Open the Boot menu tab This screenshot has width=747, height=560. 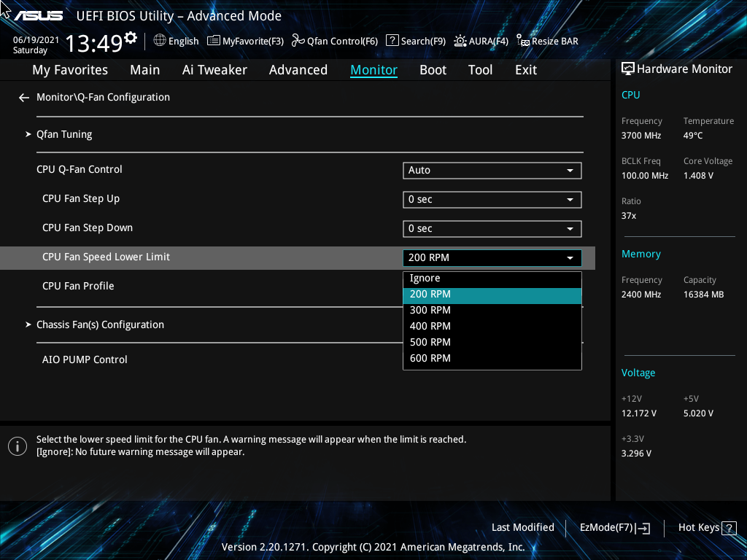pos(433,69)
